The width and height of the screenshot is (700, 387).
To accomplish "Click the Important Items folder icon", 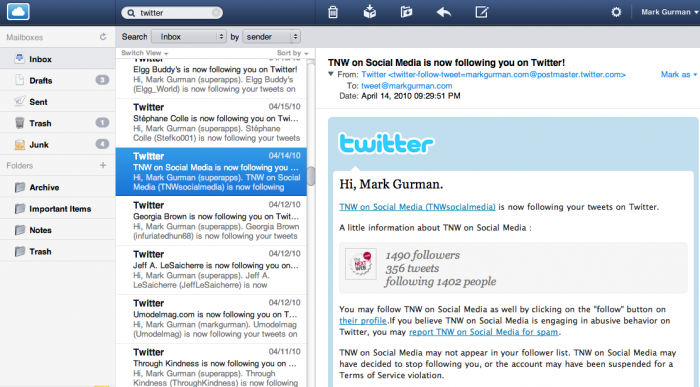I will click(x=19, y=208).
